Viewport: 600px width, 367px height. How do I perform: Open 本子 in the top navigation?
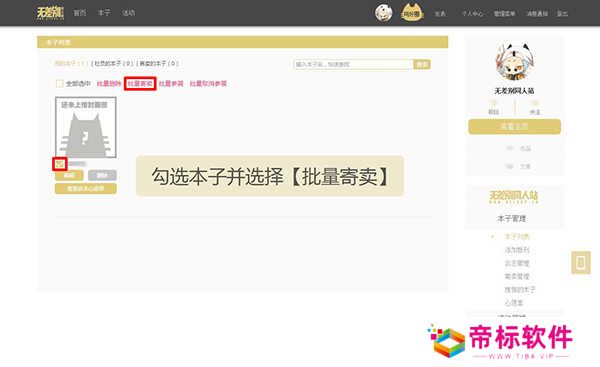[104, 13]
